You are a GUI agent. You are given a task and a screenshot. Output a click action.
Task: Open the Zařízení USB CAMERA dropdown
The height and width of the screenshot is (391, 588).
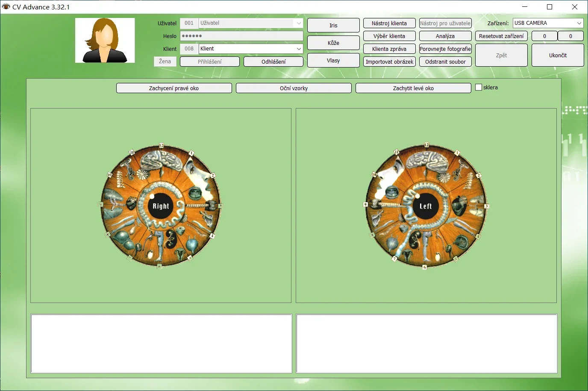point(579,23)
